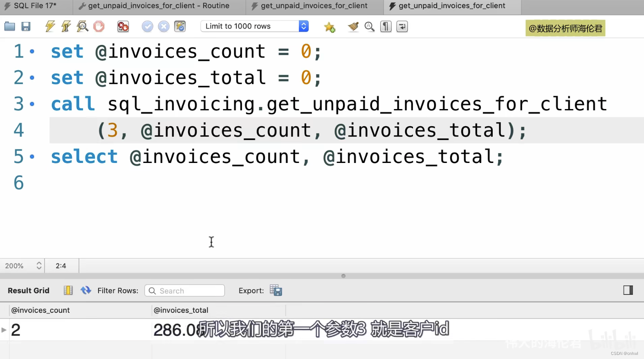Add snippet with star icon
644x359 pixels.
click(x=330, y=27)
